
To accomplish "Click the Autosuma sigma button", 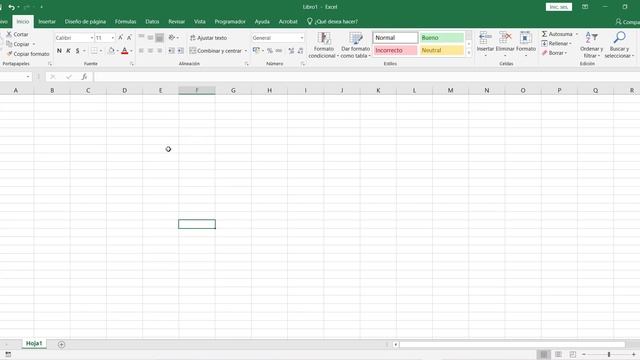I will click(557, 34).
